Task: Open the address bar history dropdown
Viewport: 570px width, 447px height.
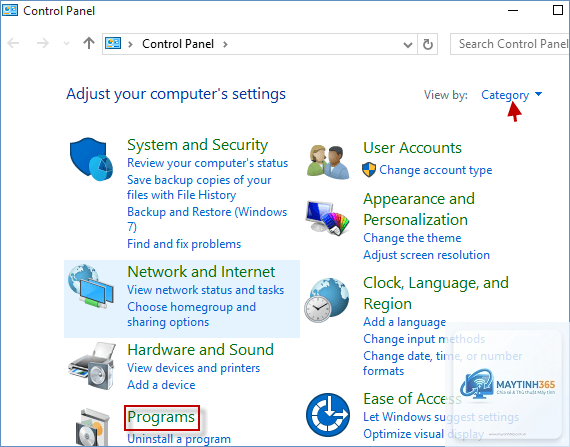Action: [408, 45]
